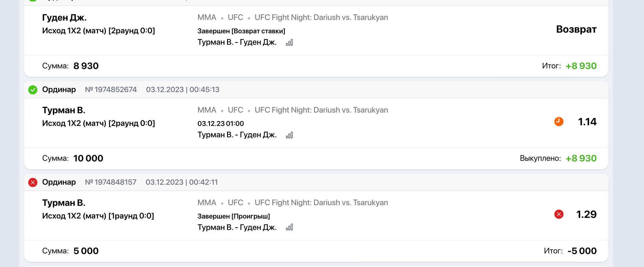Select bet number №1974848157
644x267 pixels.
click(111, 182)
